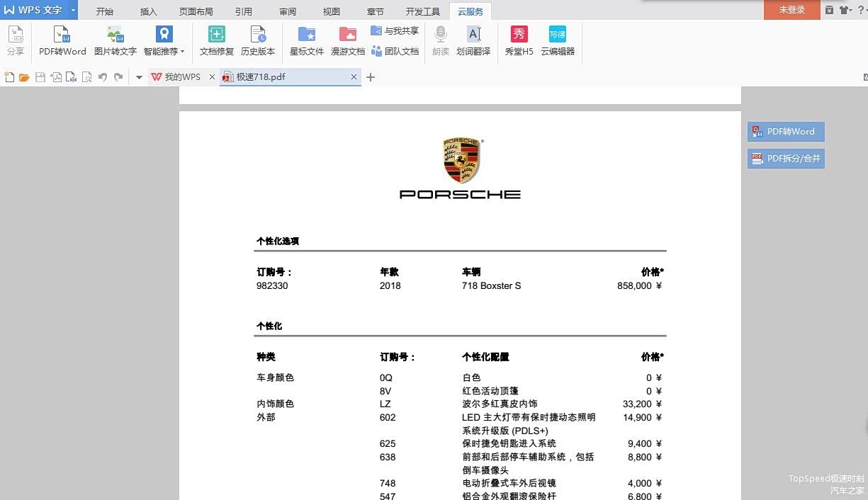Expand the quick access toolbar dropdown arrow
Viewport: 868px width, 500px height.
pyautogui.click(x=139, y=77)
